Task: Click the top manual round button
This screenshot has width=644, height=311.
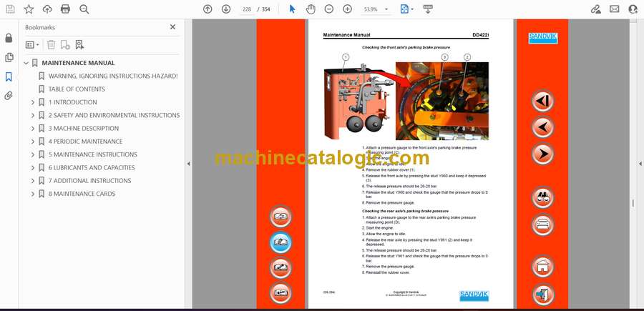Action: click(x=281, y=217)
